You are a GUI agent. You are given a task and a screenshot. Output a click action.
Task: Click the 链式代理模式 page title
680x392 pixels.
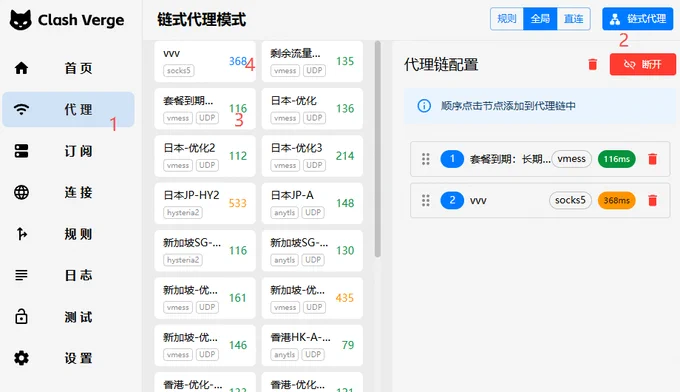(x=202, y=20)
